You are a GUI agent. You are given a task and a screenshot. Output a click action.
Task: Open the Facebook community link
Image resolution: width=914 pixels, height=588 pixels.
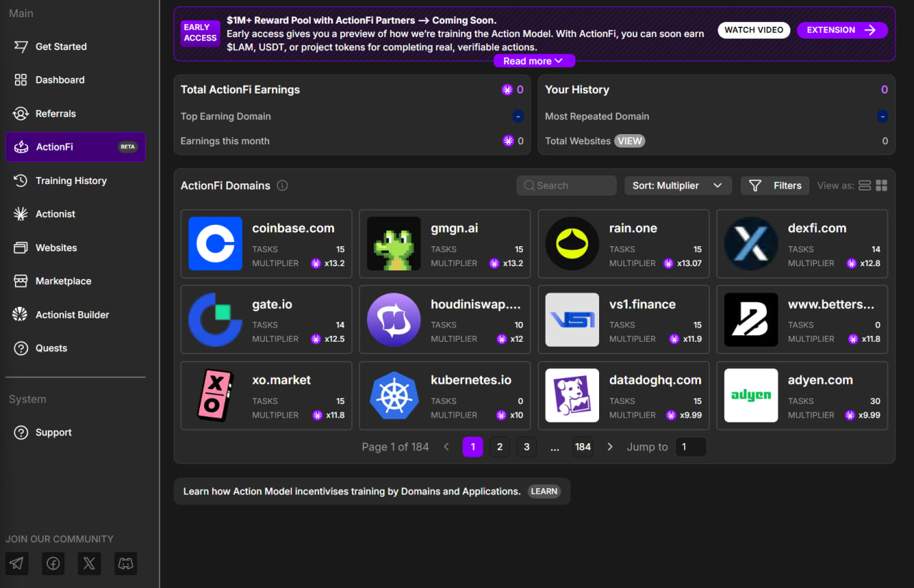pos(53,564)
